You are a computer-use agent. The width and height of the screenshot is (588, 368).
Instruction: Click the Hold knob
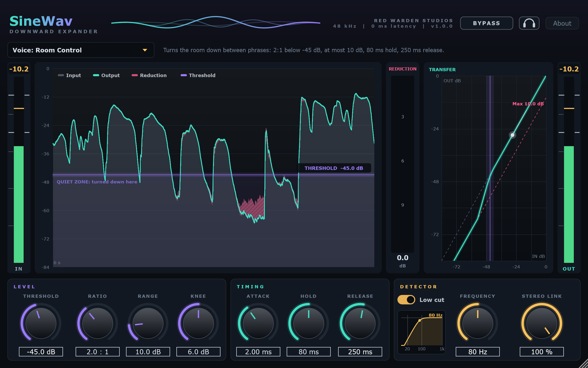[308, 323]
